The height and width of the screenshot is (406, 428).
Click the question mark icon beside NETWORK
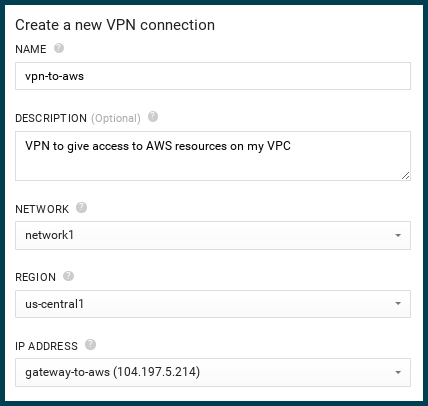click(81, 207)
